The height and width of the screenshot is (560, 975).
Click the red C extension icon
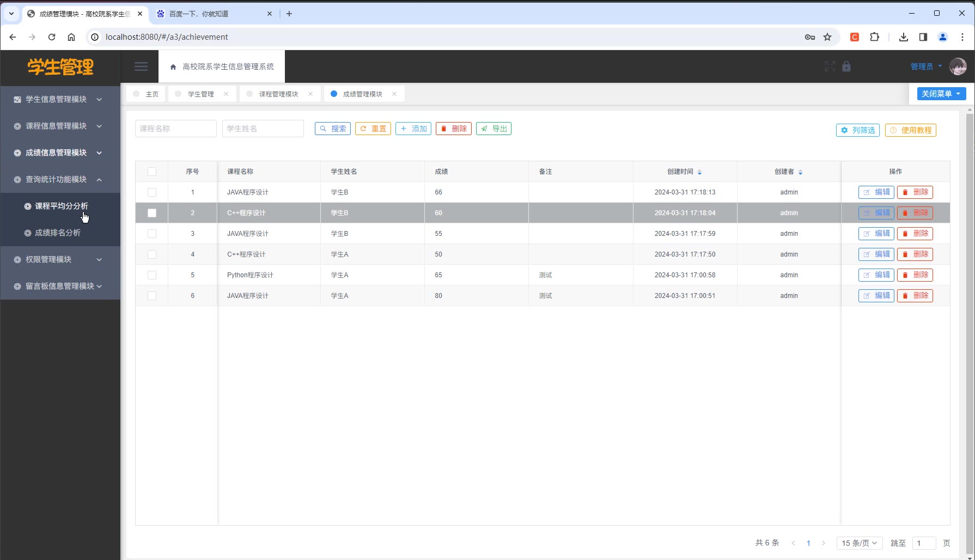855,37
